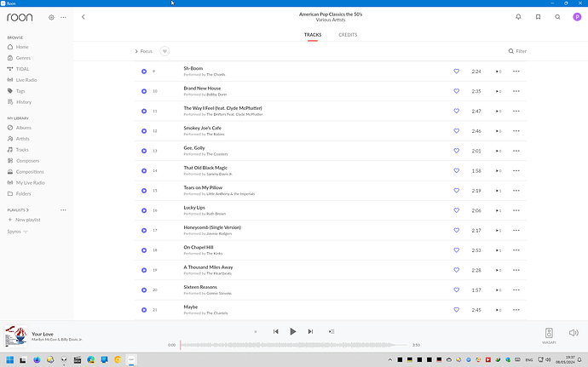This screenshot has height=367, width=588.
Task: Open artist link The Chords
Action: coord(216,75)
